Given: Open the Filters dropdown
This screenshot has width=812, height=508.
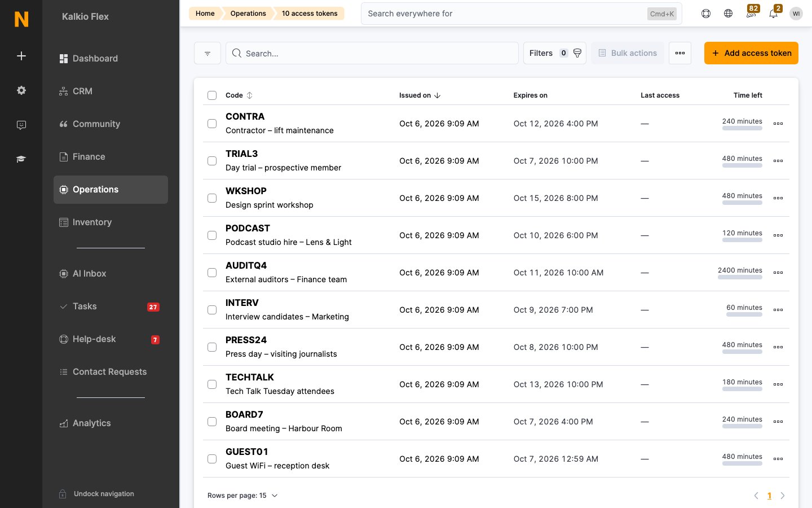Looking at the screenshot, I should pyautogui.click(x=555, y=53).
